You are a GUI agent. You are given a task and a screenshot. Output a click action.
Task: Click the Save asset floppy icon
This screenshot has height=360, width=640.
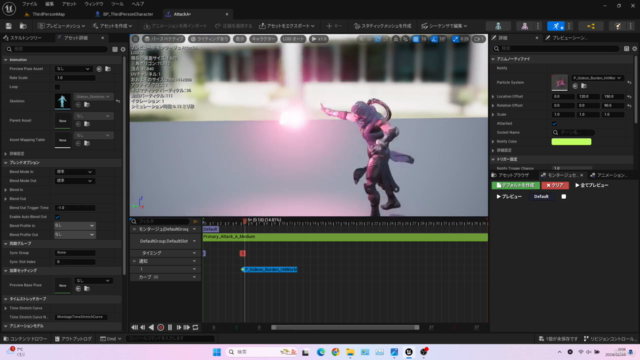pos(8,26)
